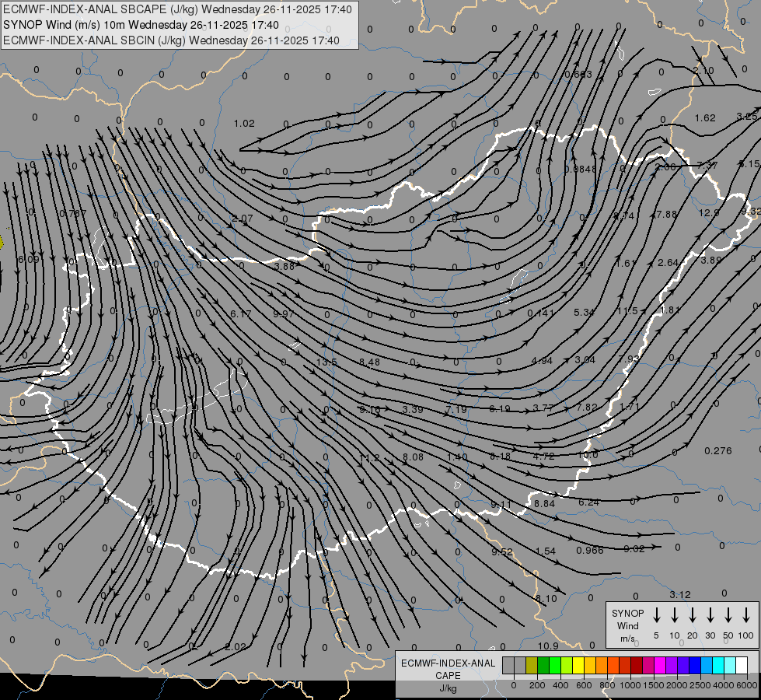Screen dimensions: 761x700
Task: Click the 6.09 CAPE value on map
Action: [29, 260]
